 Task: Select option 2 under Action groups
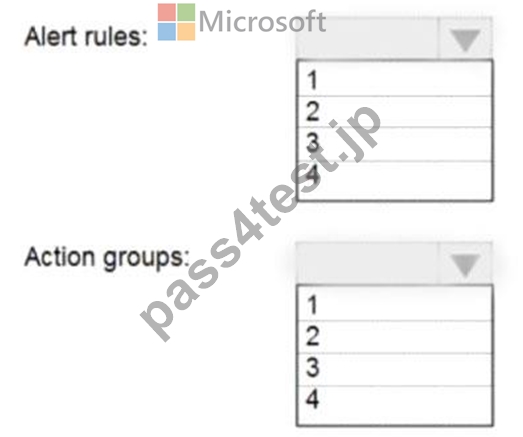click(395, 337)
